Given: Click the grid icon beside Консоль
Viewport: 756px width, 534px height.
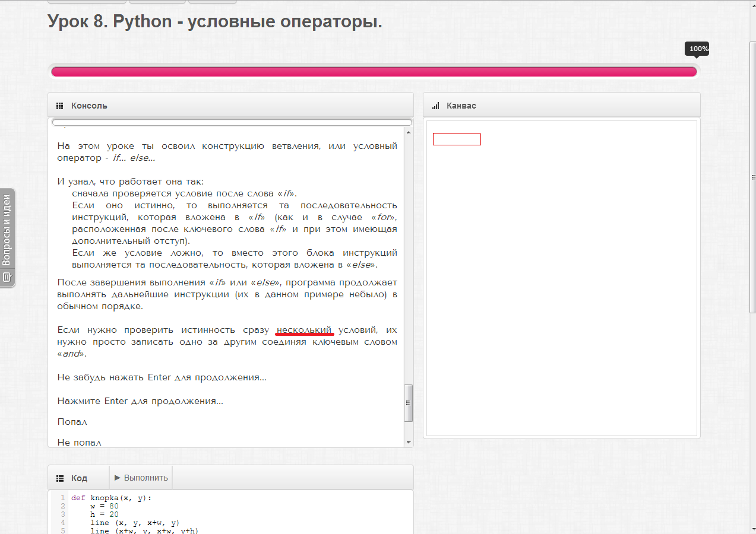Looking at the screenshot, I should click(x=59, y=106).
